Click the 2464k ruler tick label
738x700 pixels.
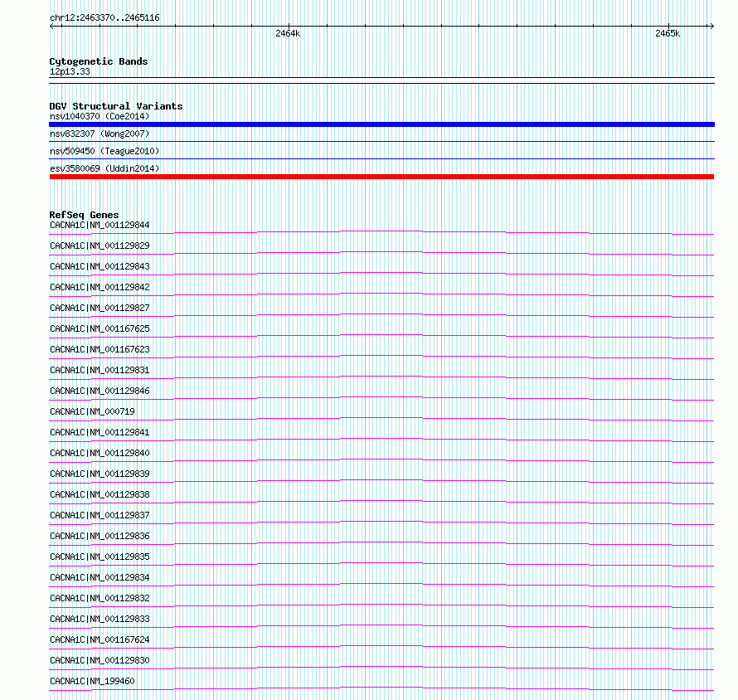tap(288, 33)
